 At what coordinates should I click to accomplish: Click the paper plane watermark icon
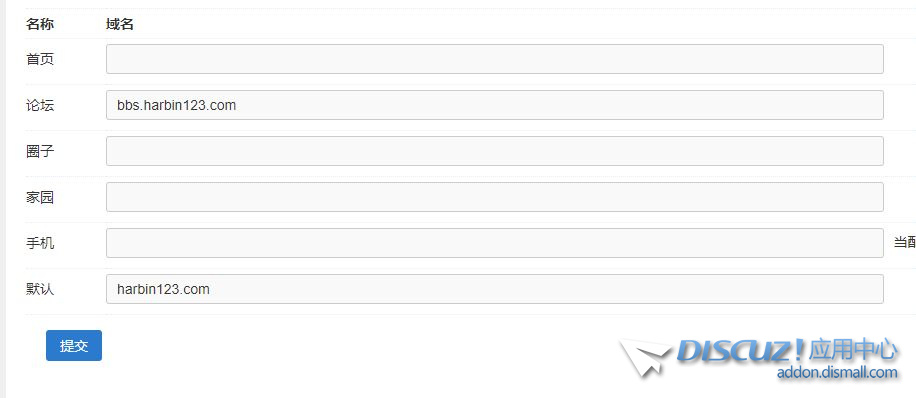(x=645, y=356)
